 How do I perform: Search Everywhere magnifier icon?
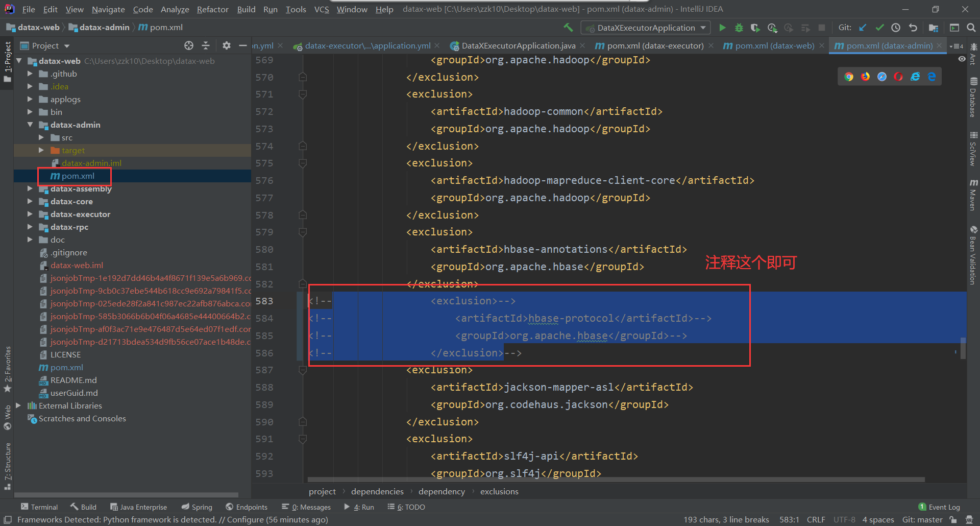(971, 28)
